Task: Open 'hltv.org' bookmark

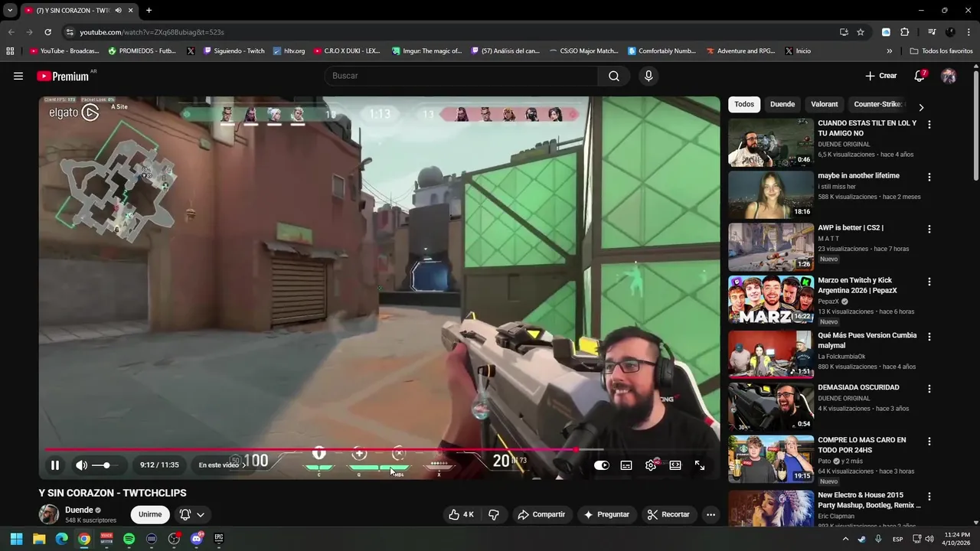Action: click(288, 51)
